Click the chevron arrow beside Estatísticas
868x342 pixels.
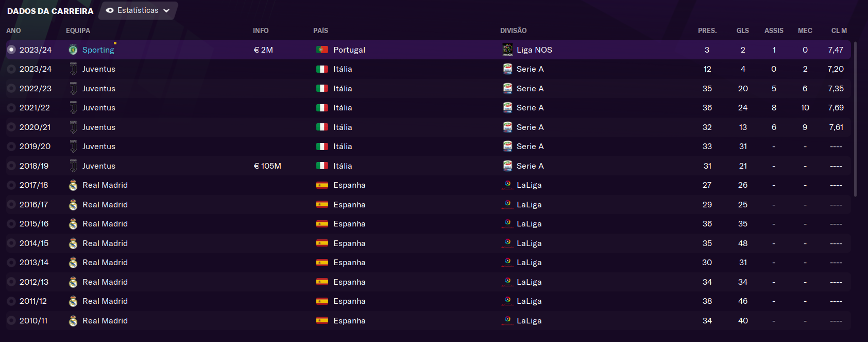(x=166, y=10)
